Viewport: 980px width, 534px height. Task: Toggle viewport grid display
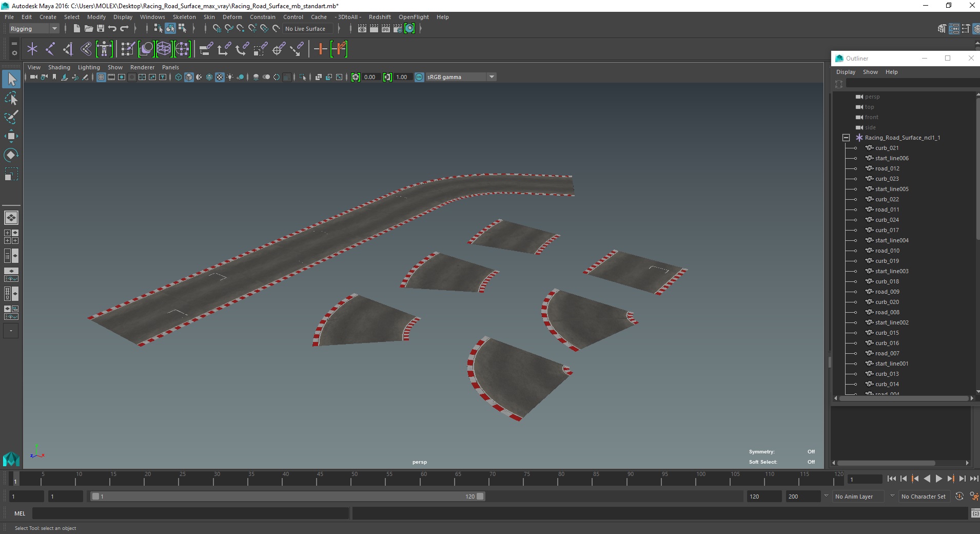pyautogui.click(x=101, y=77)
